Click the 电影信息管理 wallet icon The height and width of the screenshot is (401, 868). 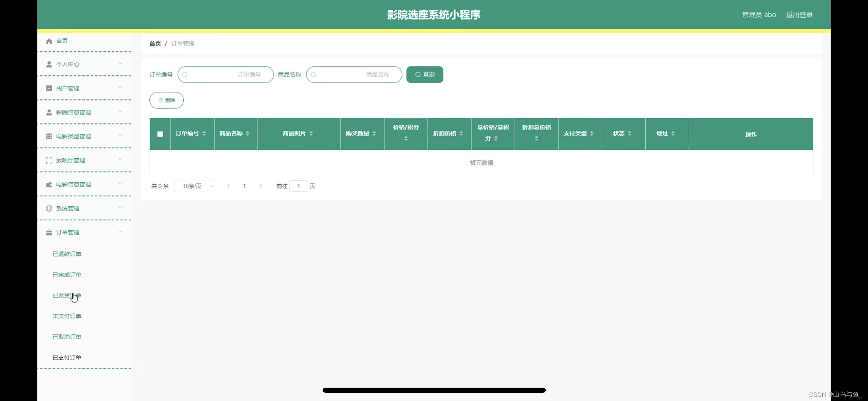click(x=49, y=184)
